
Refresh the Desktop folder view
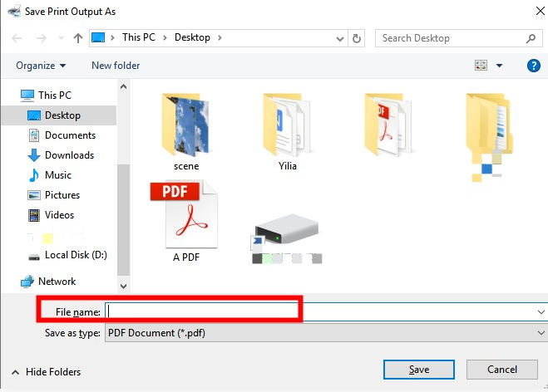(357, 38)
